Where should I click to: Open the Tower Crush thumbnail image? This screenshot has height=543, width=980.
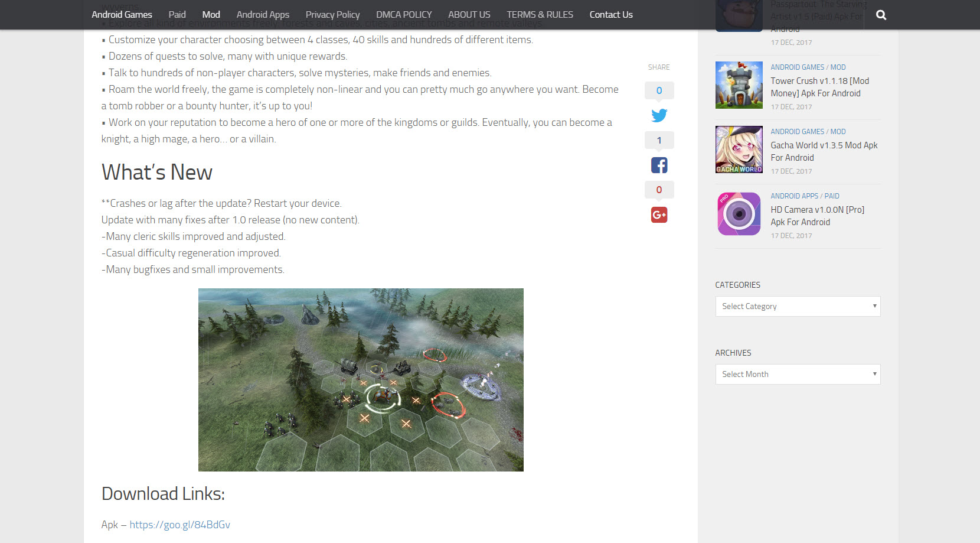pyautogui.click(x=739, y=85)
